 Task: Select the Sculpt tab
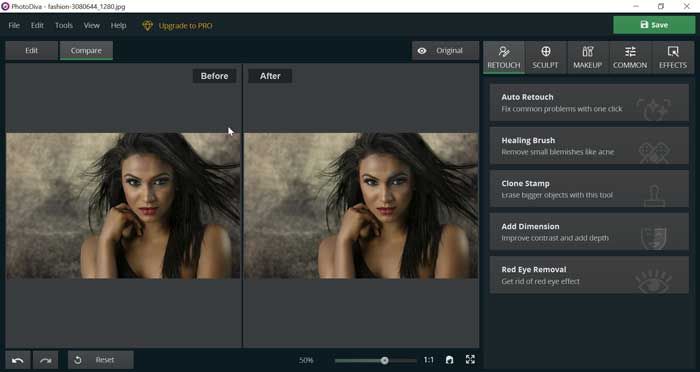pyautogui.click(x=545, y=57)
